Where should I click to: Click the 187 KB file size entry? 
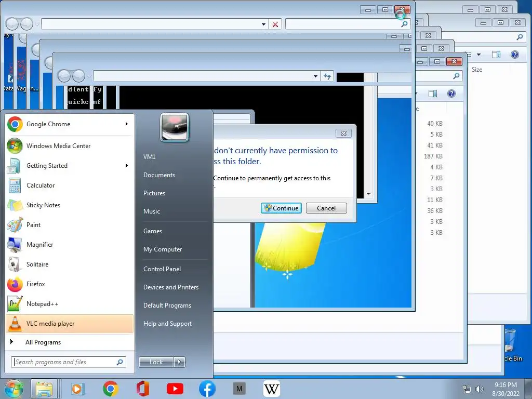433,156
